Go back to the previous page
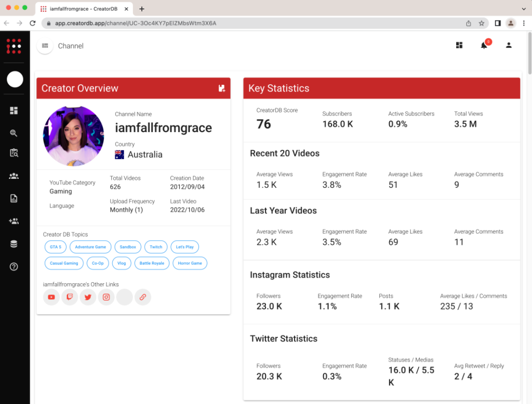Screen dimensions: 532x404 coord(7,23)
